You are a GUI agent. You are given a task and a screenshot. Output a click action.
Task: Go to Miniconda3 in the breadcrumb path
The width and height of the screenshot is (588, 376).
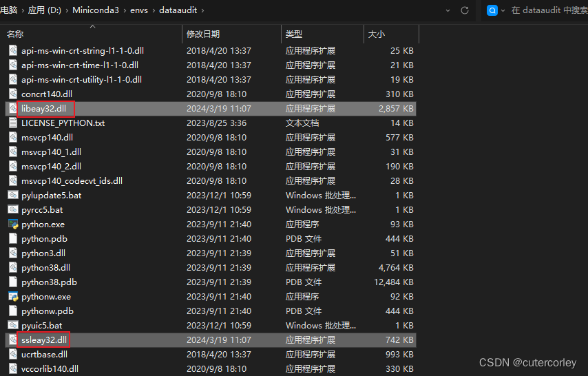[x=96, y=10]
